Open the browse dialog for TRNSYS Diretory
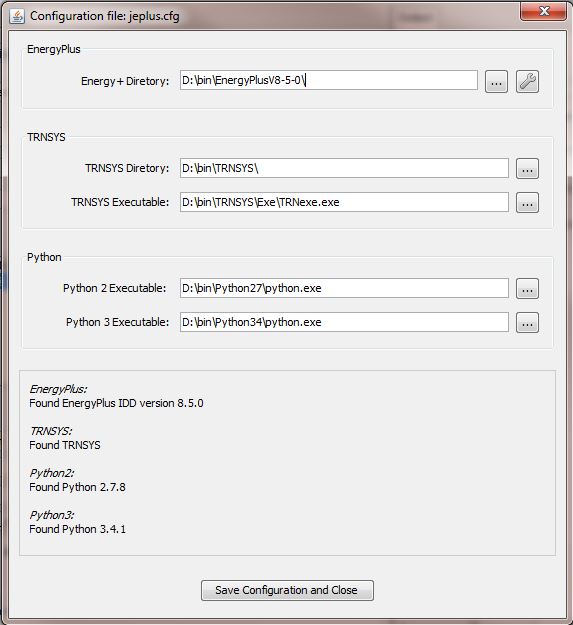 pyautogui.click(x=527, y=169)
